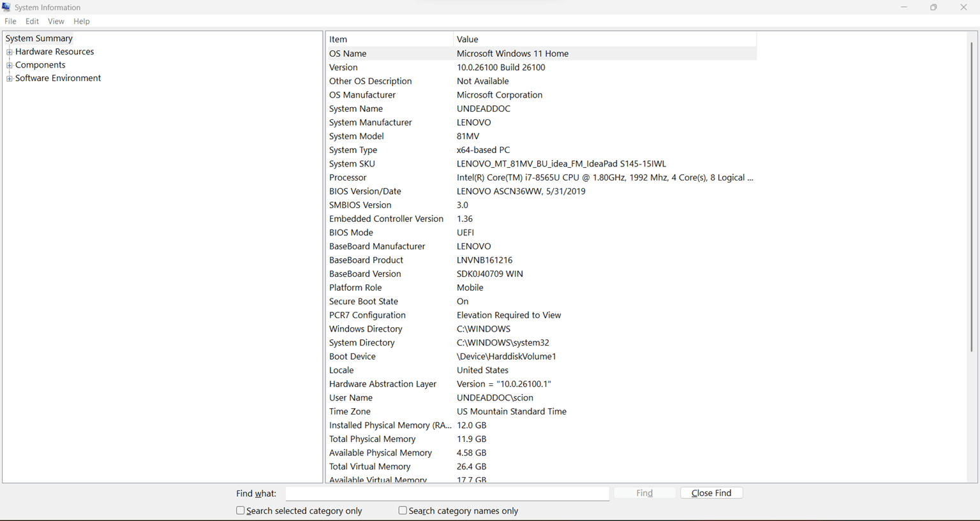Click the Intel Core i7-8565U processor value
Viewport: 980px width, 521px height.
[605, 178]
